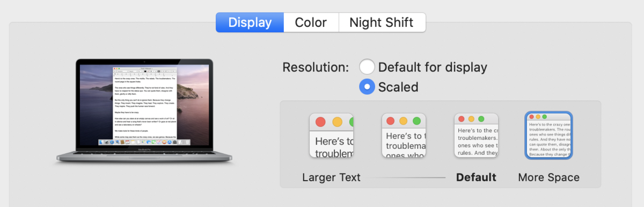644x207 pixels.
Task: Click yellow dot in second scaling thumbnail
Action: 403,121
